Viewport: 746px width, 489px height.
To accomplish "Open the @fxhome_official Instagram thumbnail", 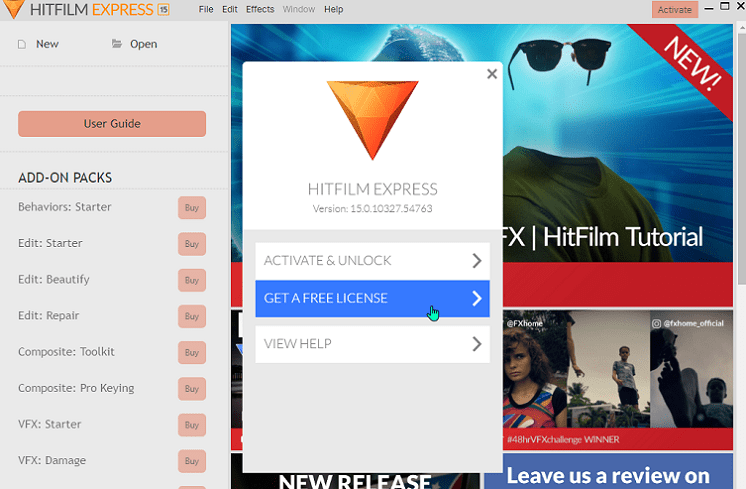I will click(x=691, y=369).
